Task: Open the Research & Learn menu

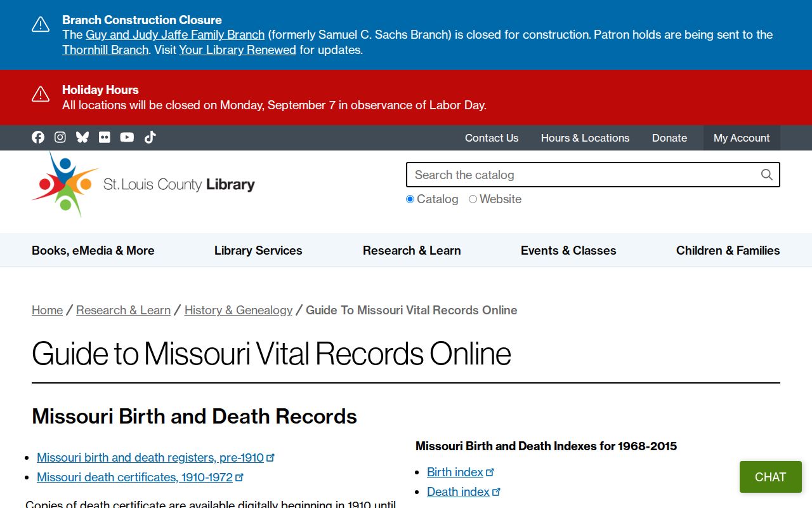Action: [x=412, y=250]
